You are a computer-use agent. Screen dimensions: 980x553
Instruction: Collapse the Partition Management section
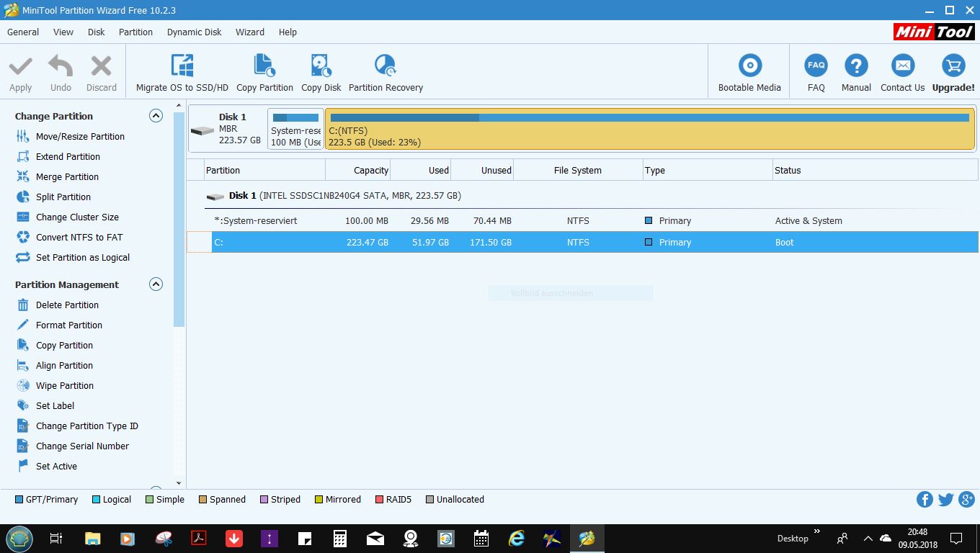[x=156, y=284]
